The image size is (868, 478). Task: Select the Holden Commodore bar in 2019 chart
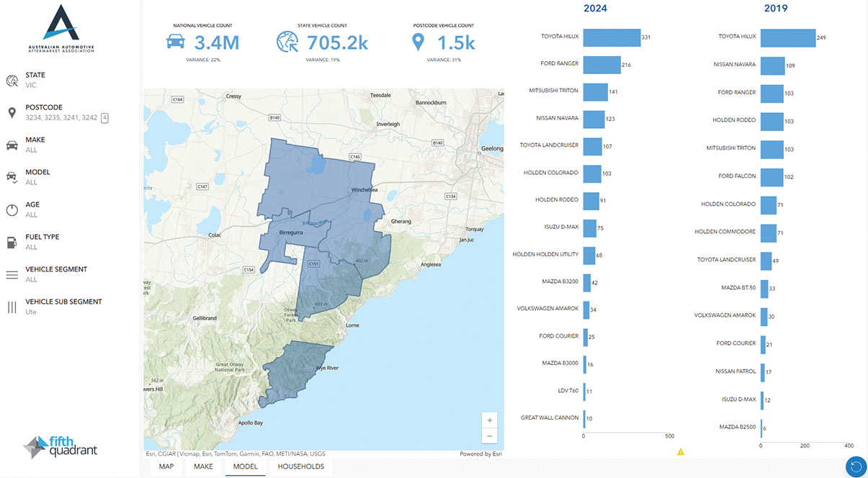769,233
